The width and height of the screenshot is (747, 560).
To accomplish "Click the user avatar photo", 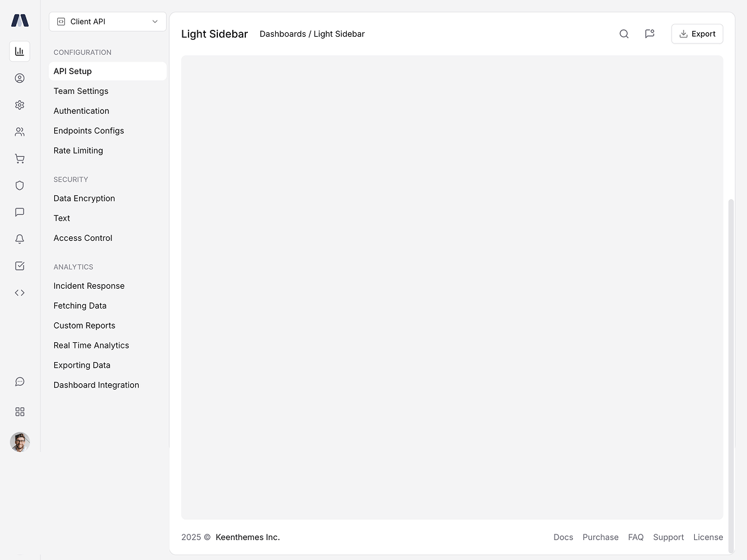I will pyautogui.click(x=19, y=442).
